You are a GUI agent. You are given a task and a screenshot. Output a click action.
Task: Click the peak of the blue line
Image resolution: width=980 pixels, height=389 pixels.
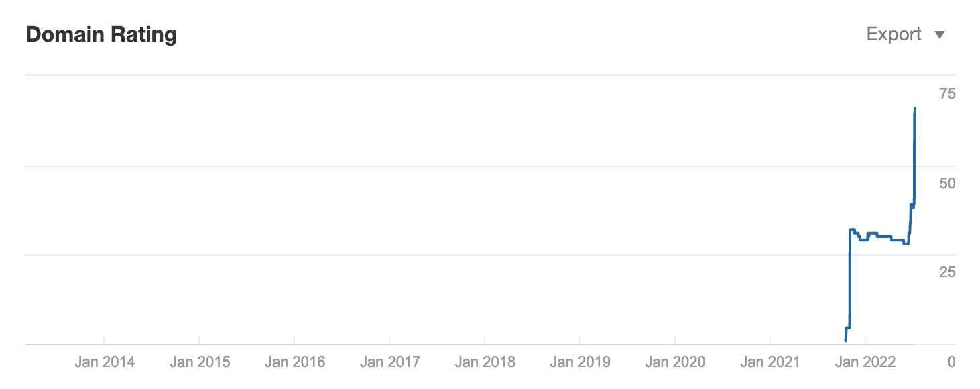915,108
